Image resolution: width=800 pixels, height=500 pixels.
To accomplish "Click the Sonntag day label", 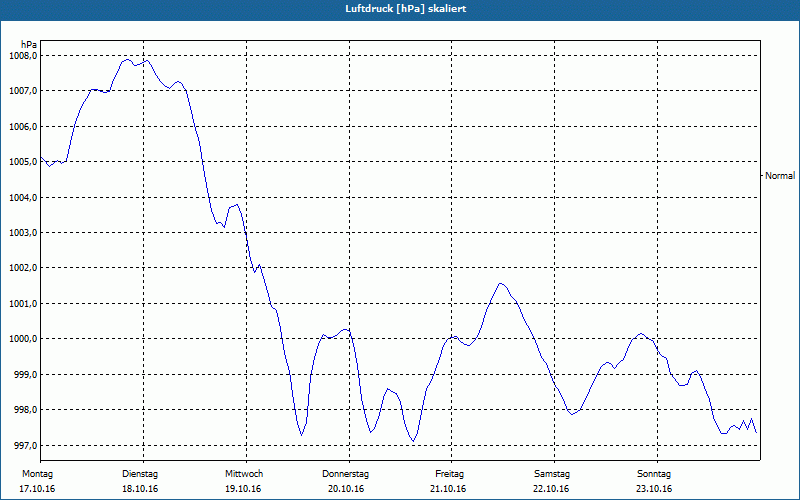I will tap(654, 474).
